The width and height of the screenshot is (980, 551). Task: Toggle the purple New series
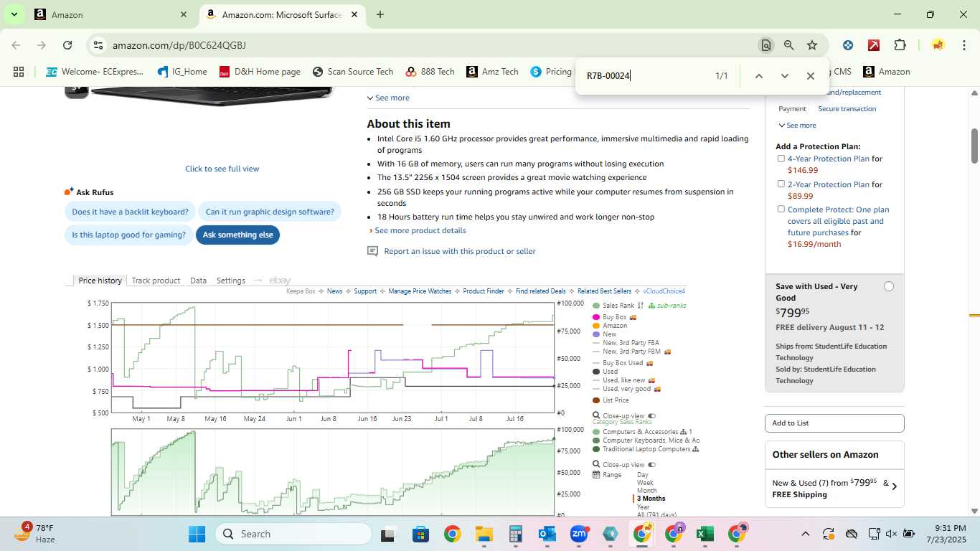click(x=605, y=334)
